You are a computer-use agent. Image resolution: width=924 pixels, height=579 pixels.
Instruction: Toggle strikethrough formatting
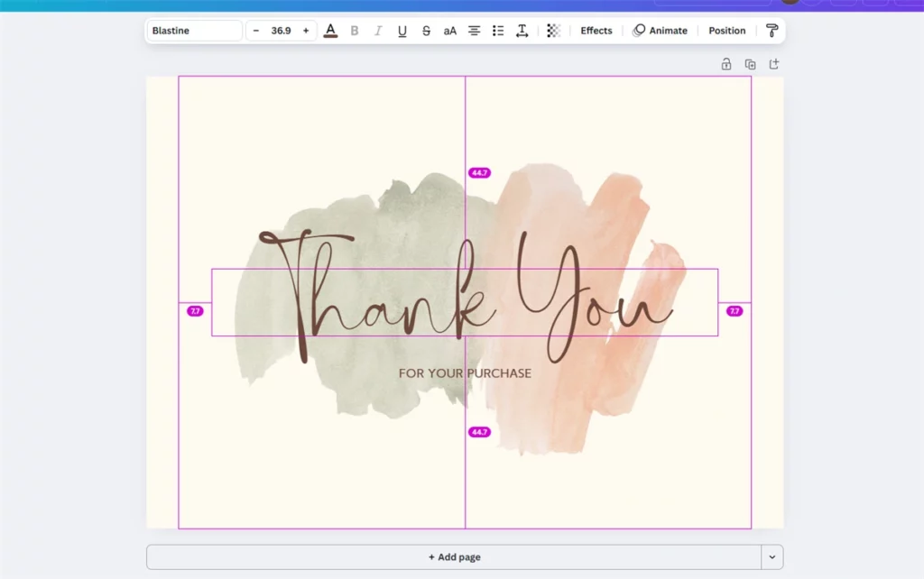425,30
